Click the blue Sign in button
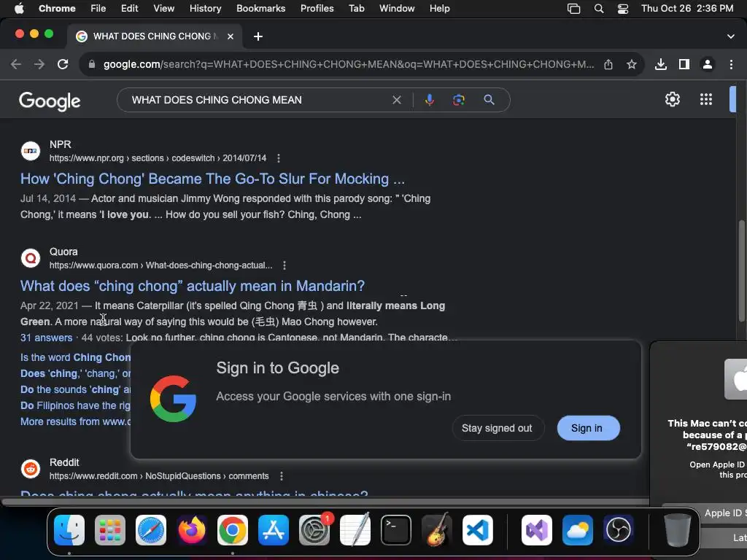This screenshot has height=560, width=747. (588, 428)
